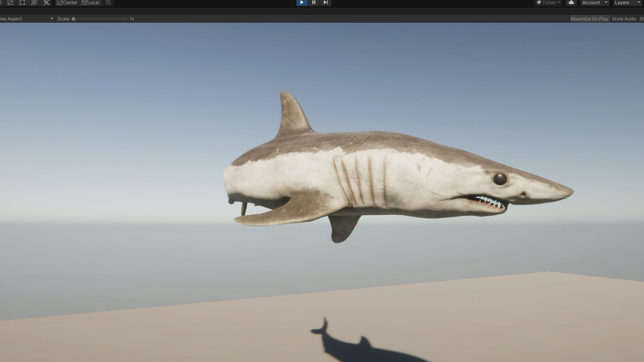Pause the game with the pause button
644x362 pixels.
tap(314, 3)
